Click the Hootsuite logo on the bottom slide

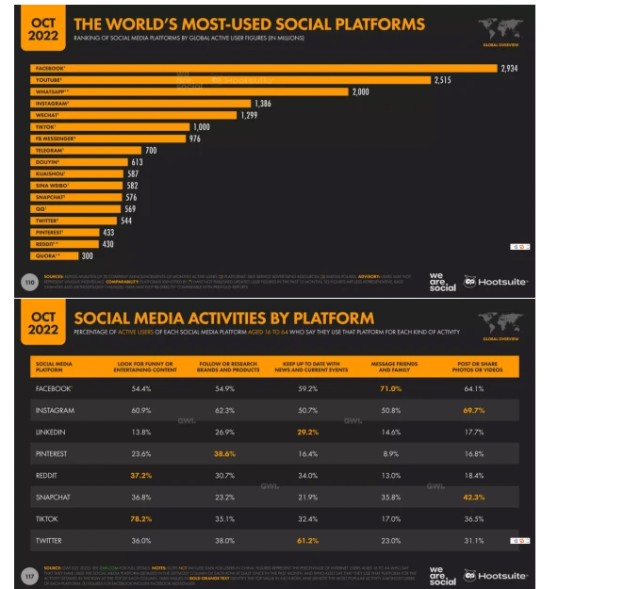[495, 576]
